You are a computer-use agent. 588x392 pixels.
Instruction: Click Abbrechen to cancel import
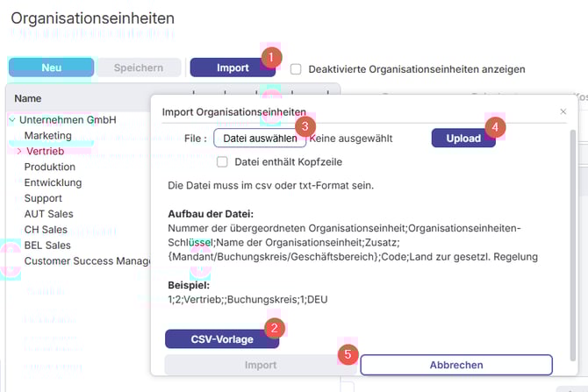[455, 365]
